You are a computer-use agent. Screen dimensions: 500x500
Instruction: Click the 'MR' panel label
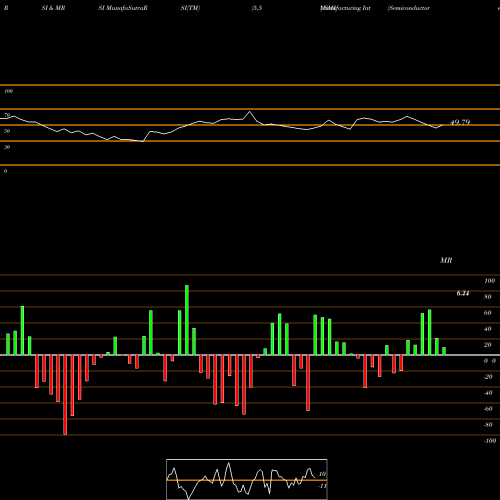point(446,260)
